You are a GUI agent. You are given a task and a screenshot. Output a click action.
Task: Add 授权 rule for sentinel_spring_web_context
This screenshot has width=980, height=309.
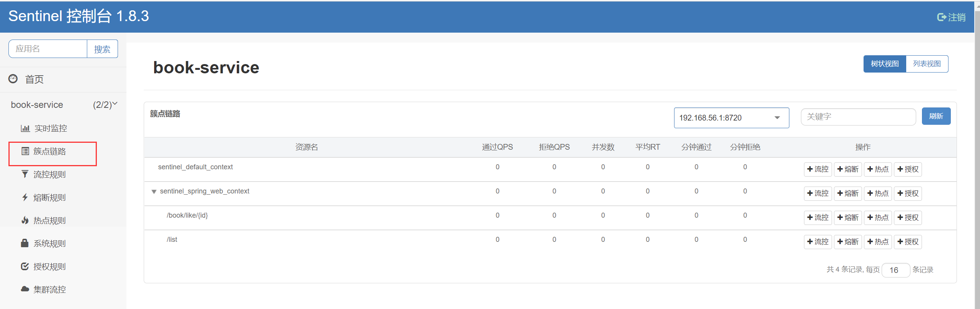coord(908,193)
